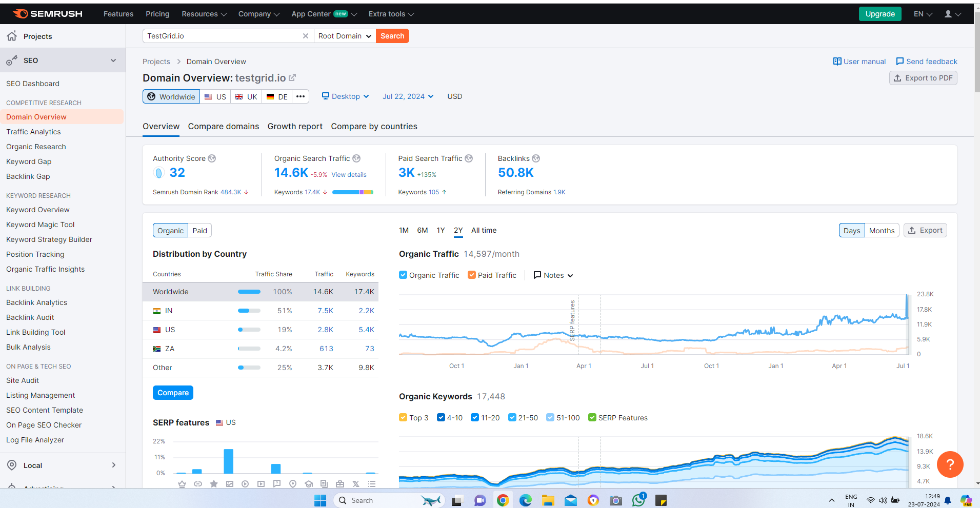The width and height of the screenshot is (980, 508).
Task: Click the image pack SERP icon
Action: coord(230,483)
